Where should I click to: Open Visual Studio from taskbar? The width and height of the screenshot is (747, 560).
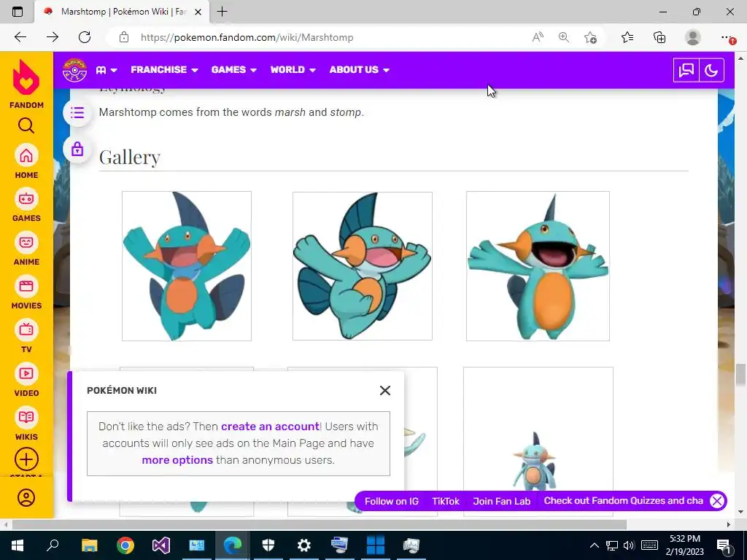[x=161, y=545]
